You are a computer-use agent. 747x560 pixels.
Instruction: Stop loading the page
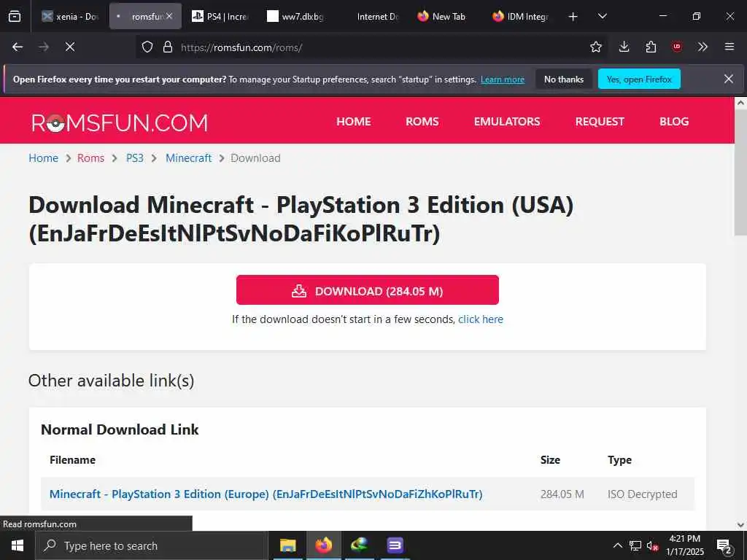[x=70, y=47]
